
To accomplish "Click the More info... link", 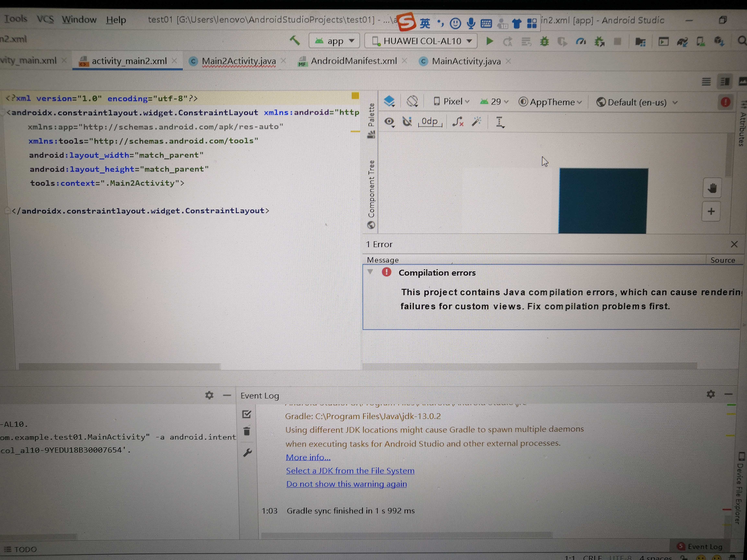I will pyautogui.click(x=308, y=457).
